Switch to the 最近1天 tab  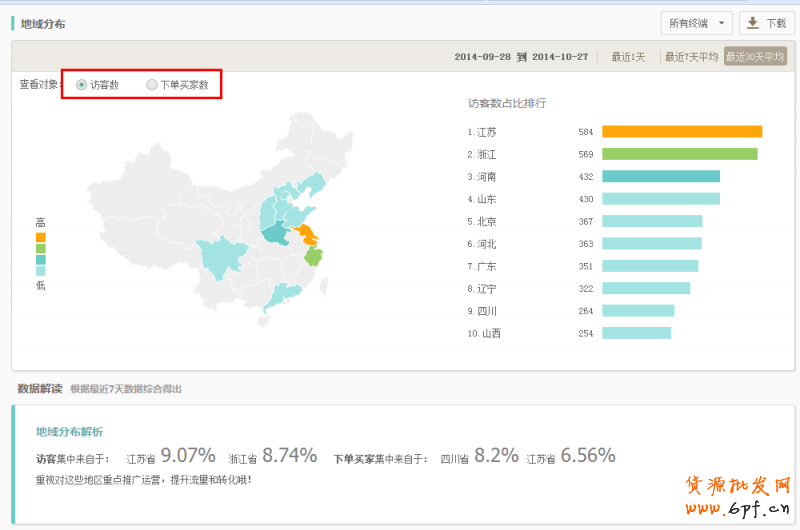(629, 57)
